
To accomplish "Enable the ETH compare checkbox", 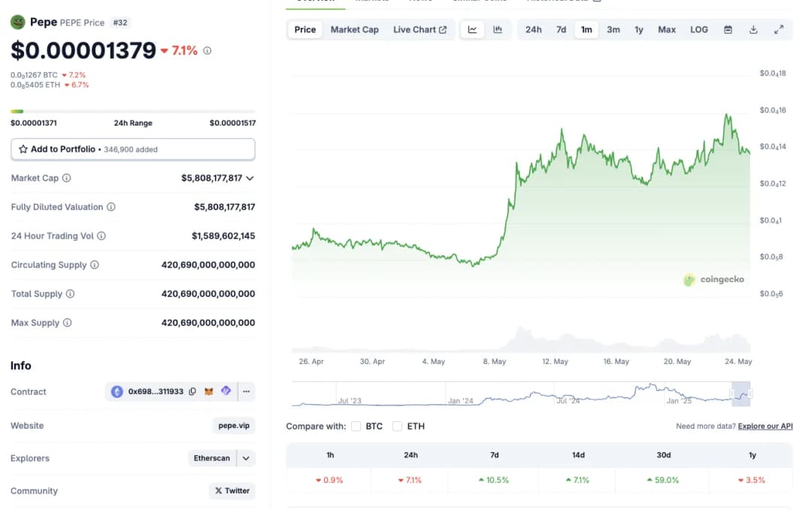I will [x=397, y=427].
